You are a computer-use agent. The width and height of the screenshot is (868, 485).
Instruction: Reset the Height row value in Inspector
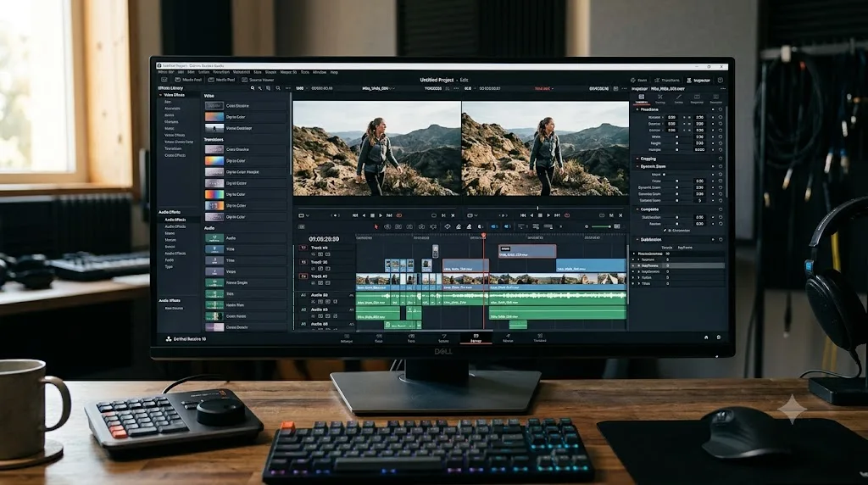721,142
